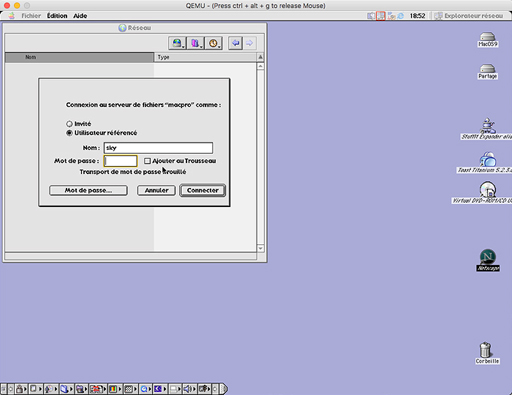This screenshot has height=395, width=512.
Task: Select the Toast Titanium desktop icon
Action: click(x=488, y=162)
